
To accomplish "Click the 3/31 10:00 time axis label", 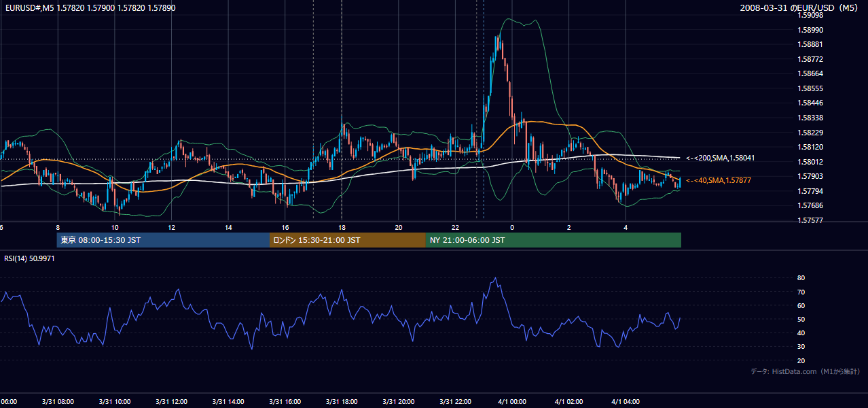I will (114, 402).
